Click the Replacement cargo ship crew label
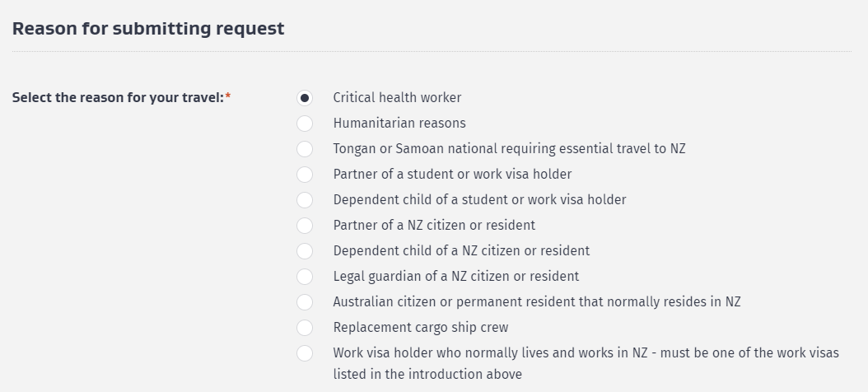868x392 pixels. click(421, 328)
